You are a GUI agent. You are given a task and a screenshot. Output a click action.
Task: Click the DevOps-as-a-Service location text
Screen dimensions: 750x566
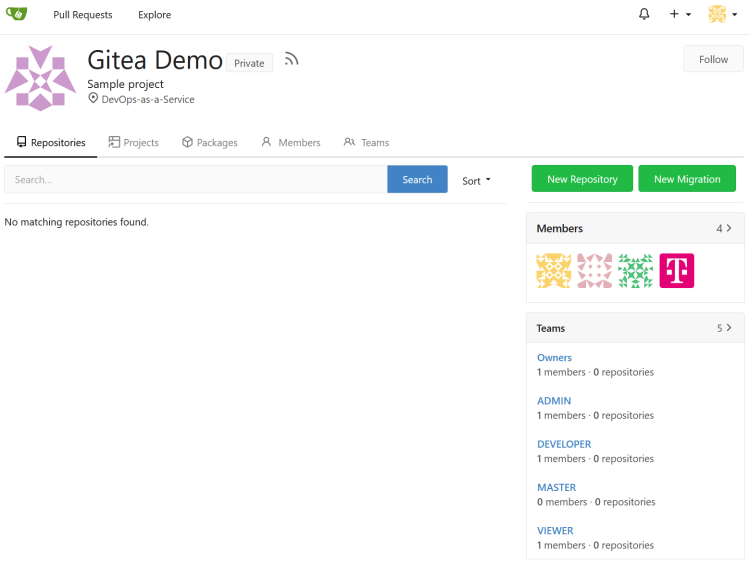[x=148, y=100]
